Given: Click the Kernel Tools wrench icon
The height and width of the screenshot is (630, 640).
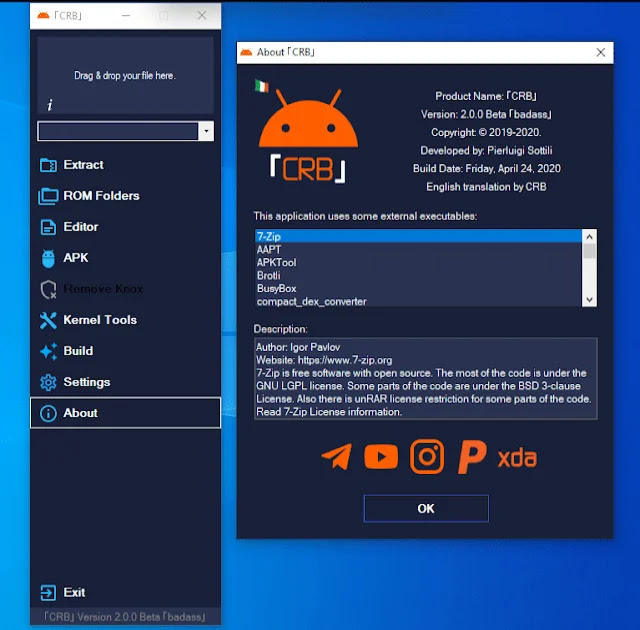Looking at the screenshot, I should pos(48,320).
